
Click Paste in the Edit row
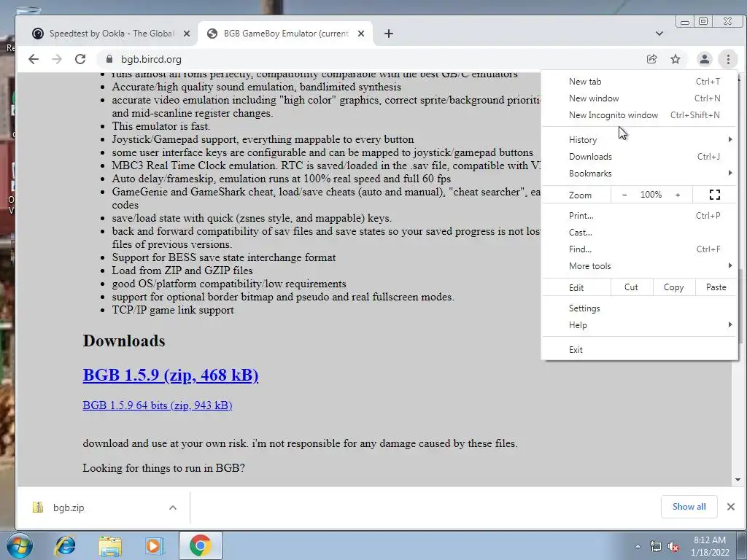coord(716,287)
